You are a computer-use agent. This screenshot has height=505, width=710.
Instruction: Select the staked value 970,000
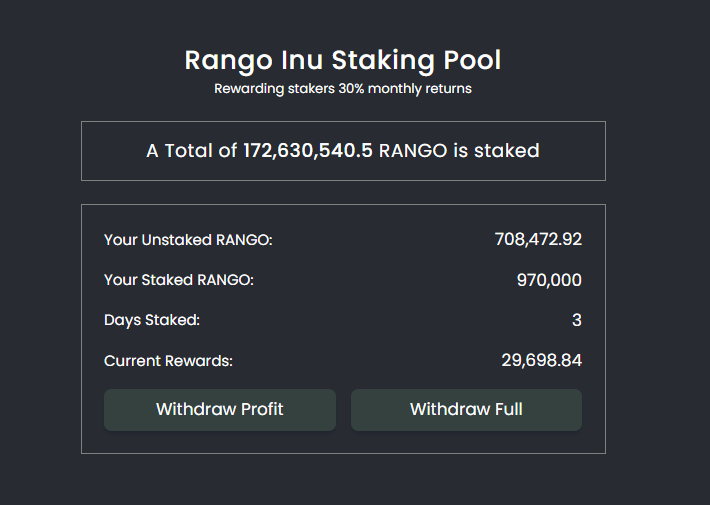click(549, 280)
